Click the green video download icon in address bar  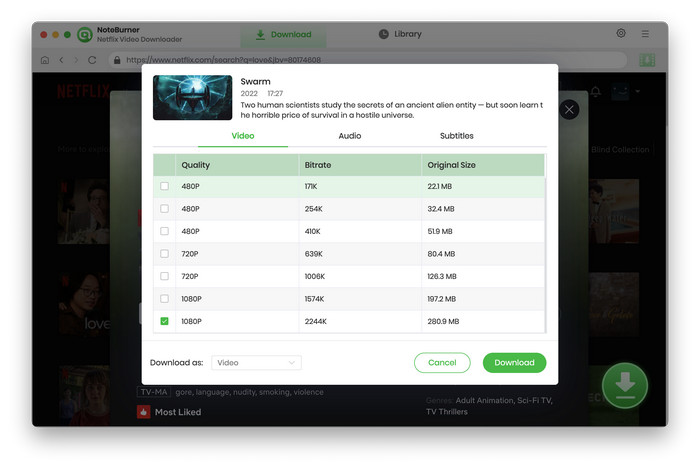[x=647, y=60]
